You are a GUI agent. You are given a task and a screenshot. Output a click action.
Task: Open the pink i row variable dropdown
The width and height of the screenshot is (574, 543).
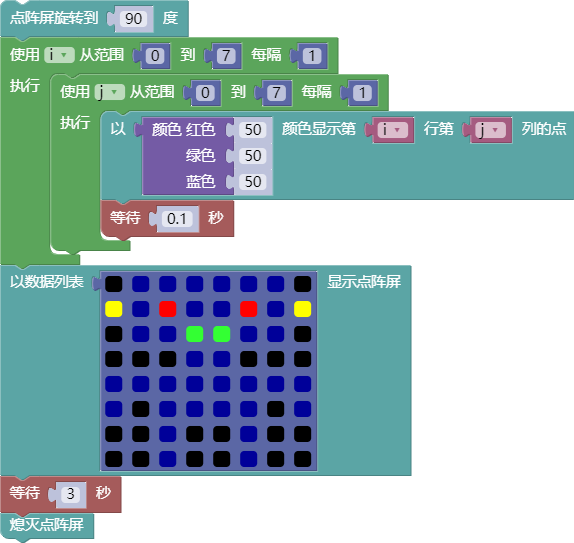(392, 130)
